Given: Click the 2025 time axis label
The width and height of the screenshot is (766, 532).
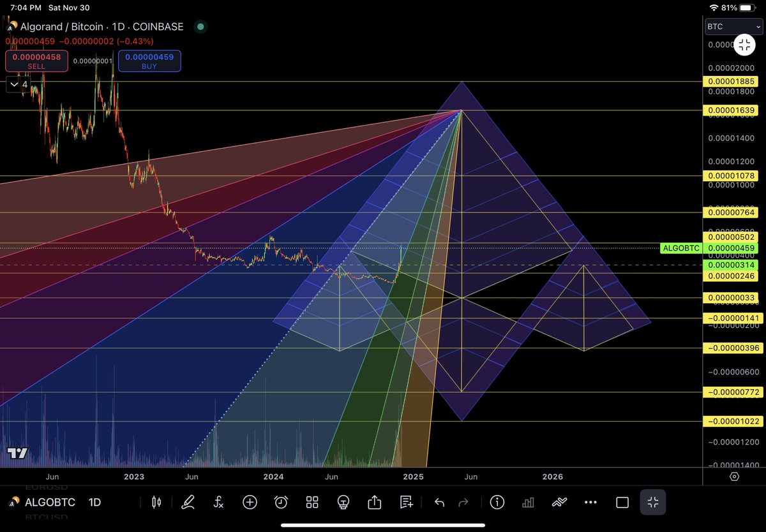Looking at the screenshot, I should 413,477.
